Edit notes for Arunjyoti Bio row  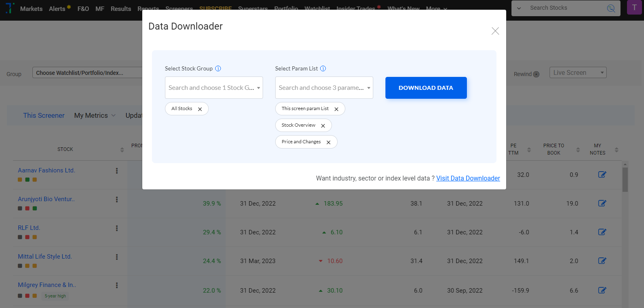pyautogui.click(x=602, y=203)
